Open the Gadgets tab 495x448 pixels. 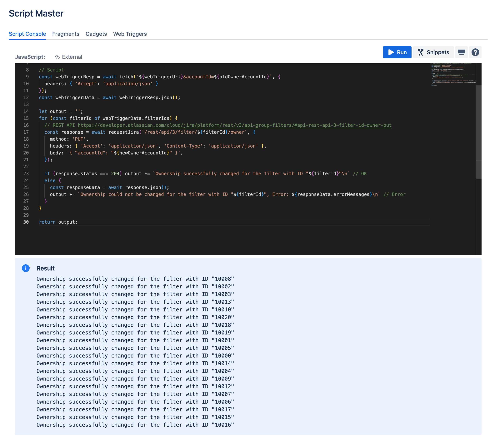(x=96, y=34)
